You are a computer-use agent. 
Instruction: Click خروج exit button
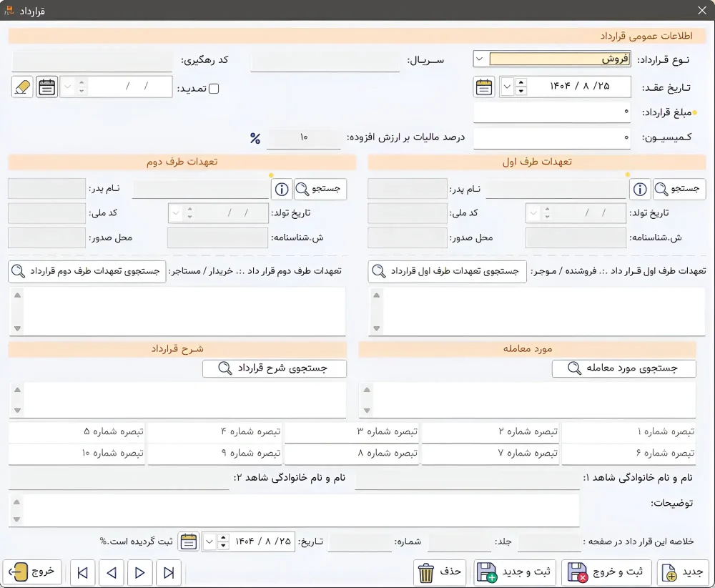33,572
